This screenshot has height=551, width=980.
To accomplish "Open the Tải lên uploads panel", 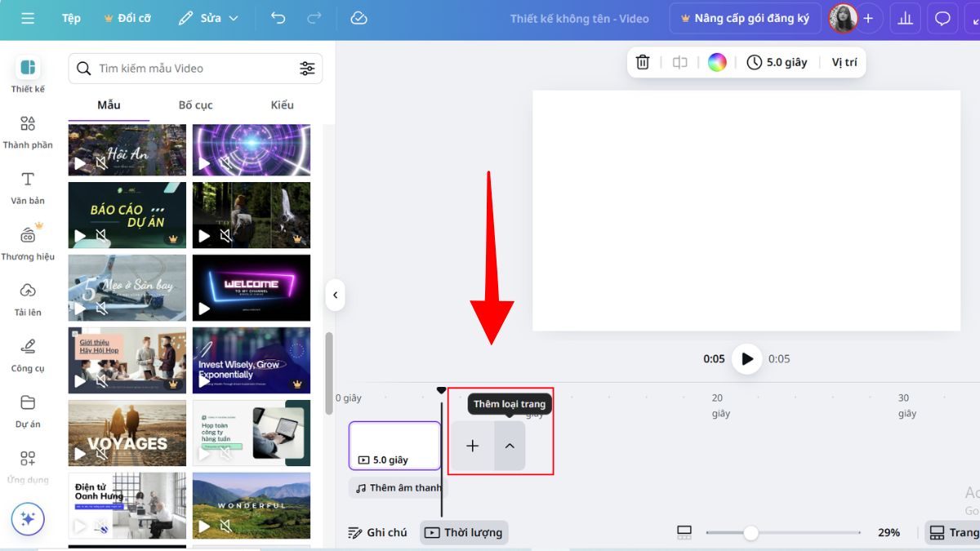I will [x=28, y=299].
